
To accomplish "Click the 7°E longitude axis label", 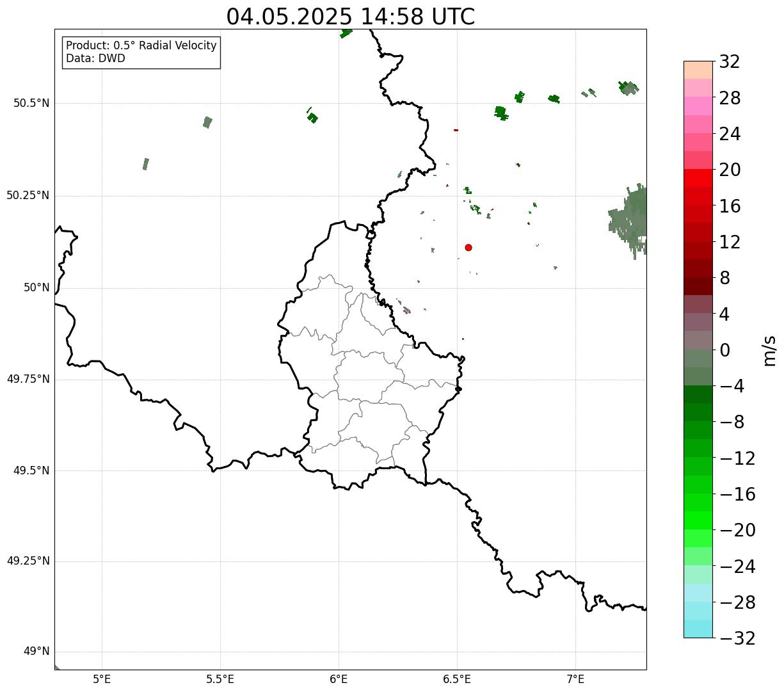I will (x=575, y=679).
